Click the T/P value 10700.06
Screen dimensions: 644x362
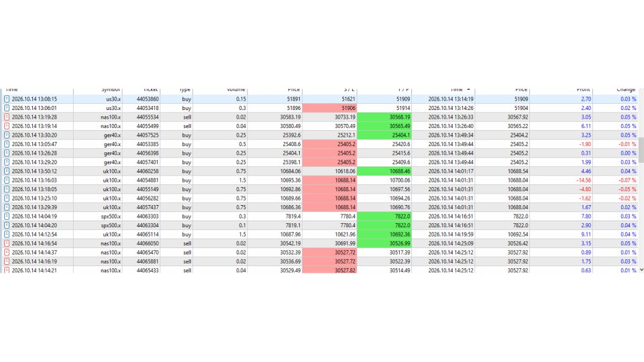[400, 180]
